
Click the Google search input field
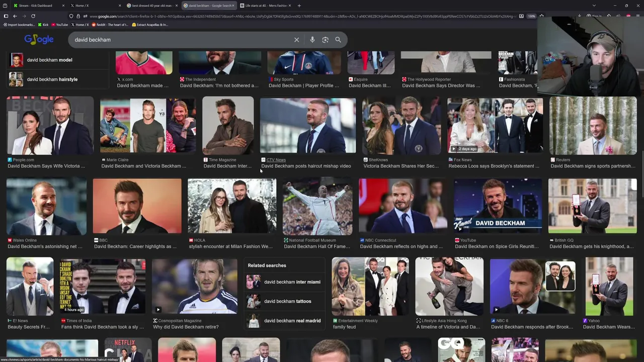(x=181, y=40)
